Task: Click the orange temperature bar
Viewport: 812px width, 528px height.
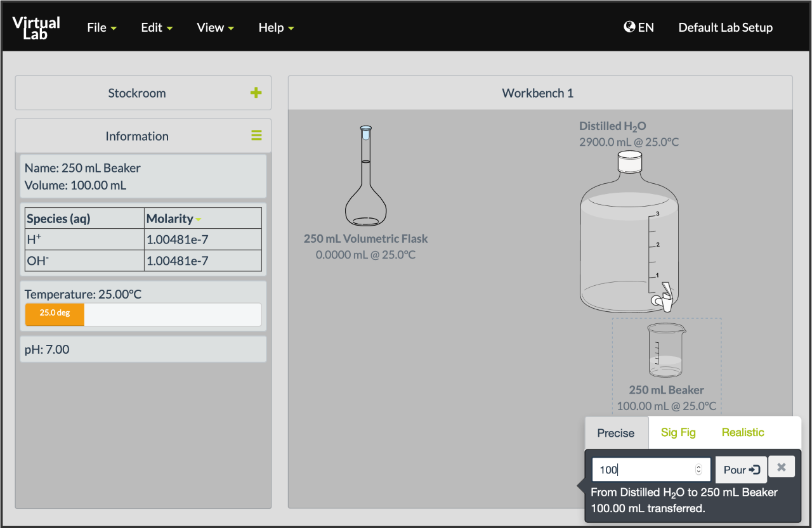Action: point(55,314)
